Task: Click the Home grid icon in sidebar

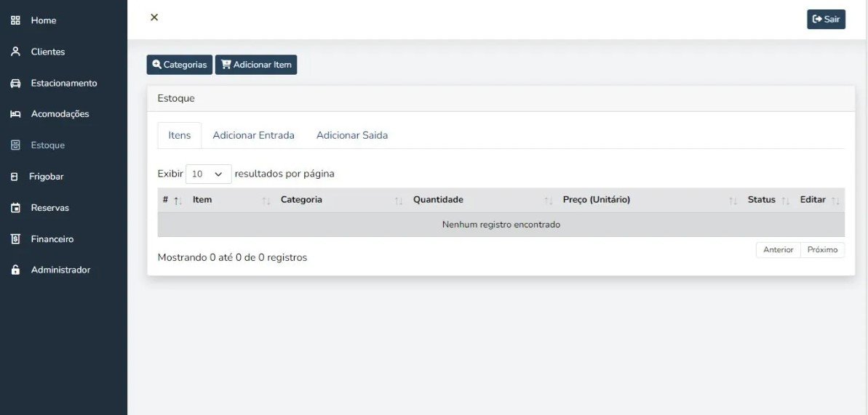Action: click(15, 20)
